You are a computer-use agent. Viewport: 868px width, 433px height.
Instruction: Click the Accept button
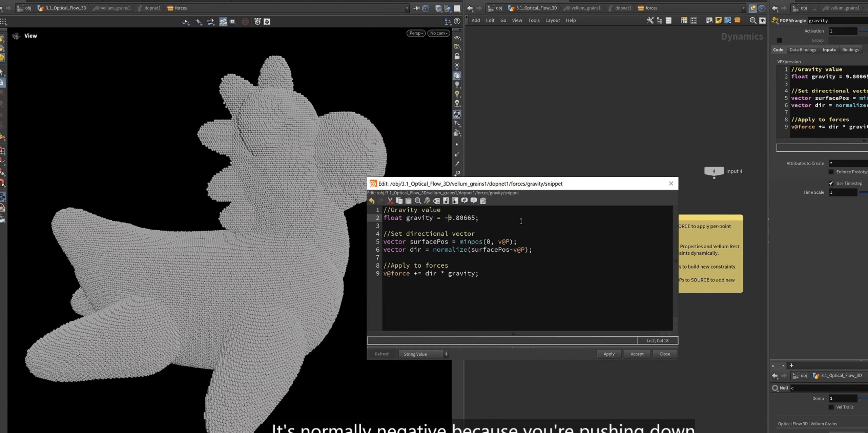pos(637,354)
